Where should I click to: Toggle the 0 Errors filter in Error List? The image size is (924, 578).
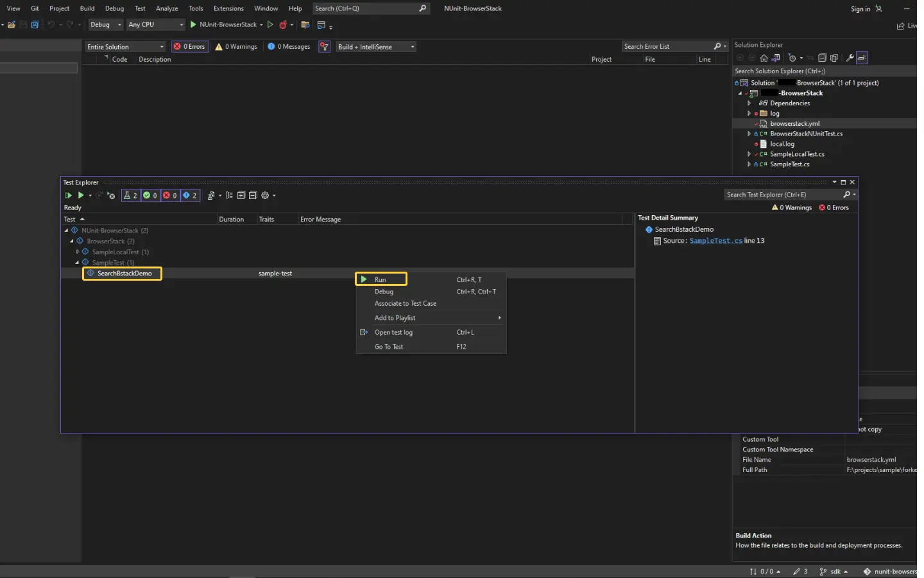coord(190,47)
